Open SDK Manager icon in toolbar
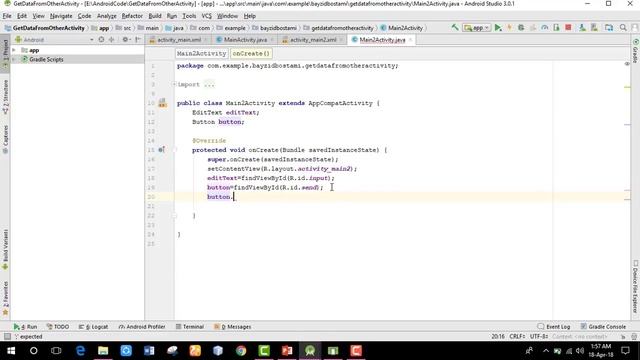640x360 pixels. click(594, 27)
